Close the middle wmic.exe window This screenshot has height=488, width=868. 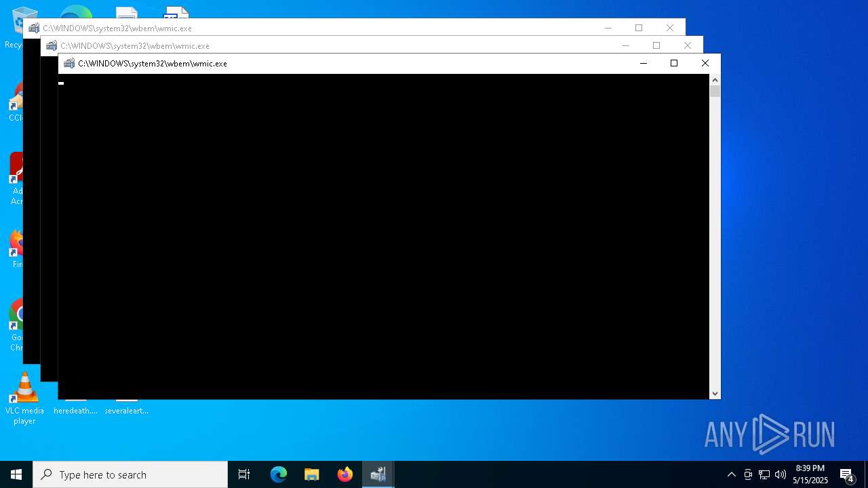click(688, 45)
